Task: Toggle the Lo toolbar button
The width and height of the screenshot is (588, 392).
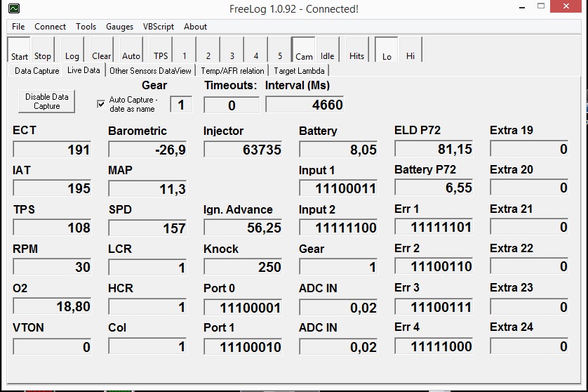Action: pyautogui.click(x=387, y=51)
